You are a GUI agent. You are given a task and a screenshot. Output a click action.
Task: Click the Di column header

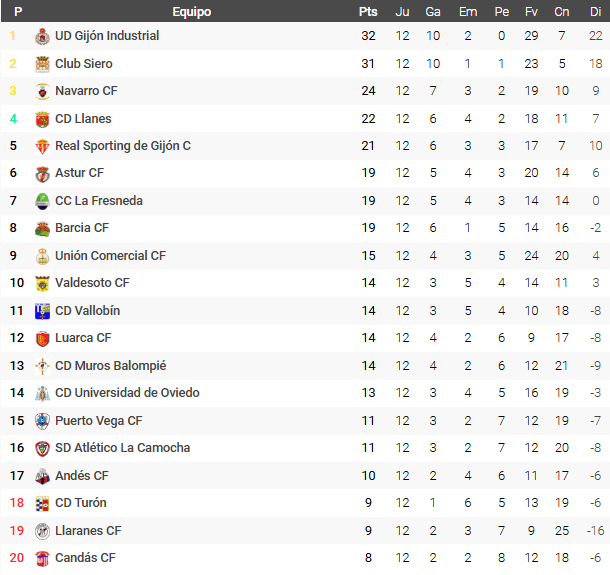click(595, 12)
